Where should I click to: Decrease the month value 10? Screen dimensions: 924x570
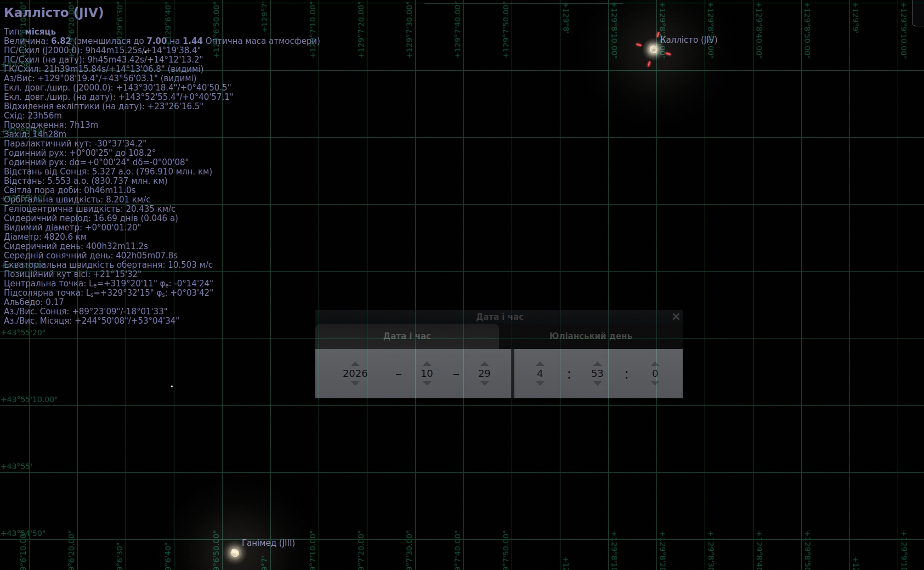(427, 383)
